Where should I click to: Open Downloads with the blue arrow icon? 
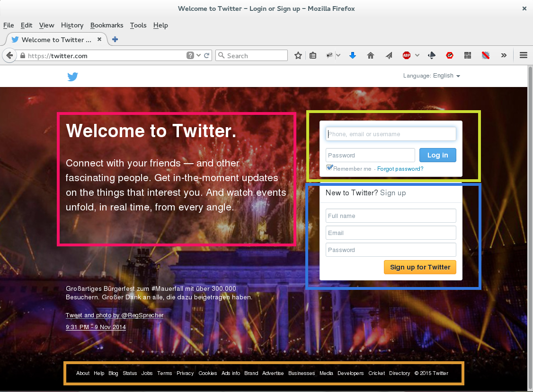[353, 55]
